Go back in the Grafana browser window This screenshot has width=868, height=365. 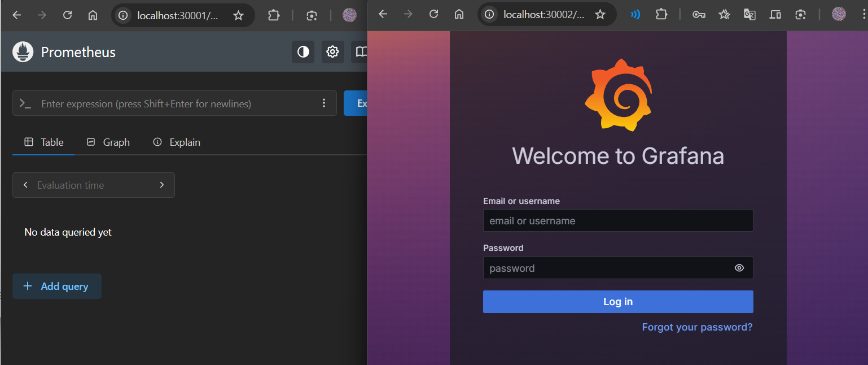(x=383, y=14)
